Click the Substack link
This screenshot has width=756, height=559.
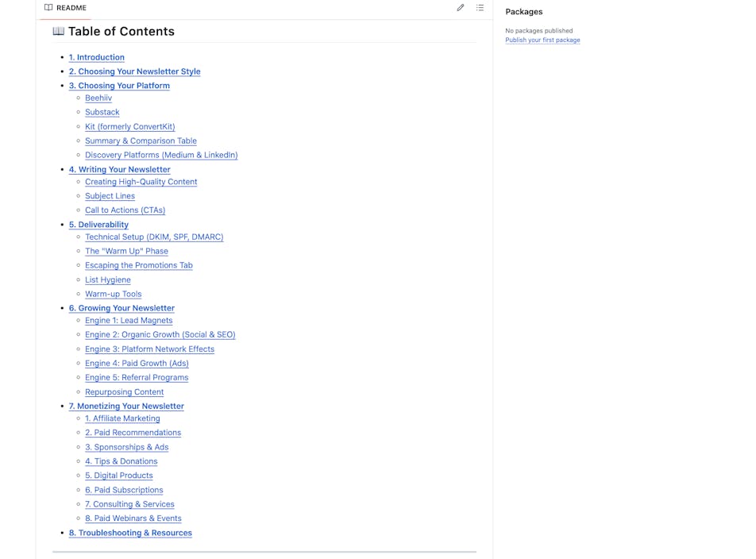click(102, 112)
